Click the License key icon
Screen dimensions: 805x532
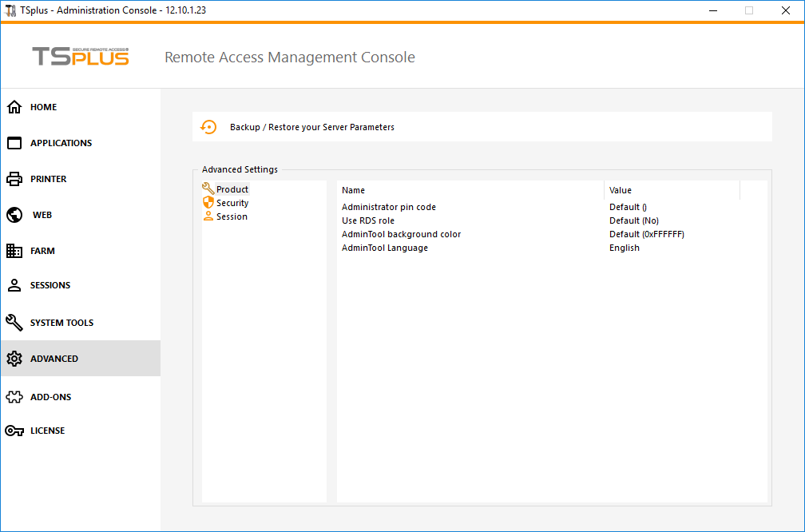coord(14,431)
